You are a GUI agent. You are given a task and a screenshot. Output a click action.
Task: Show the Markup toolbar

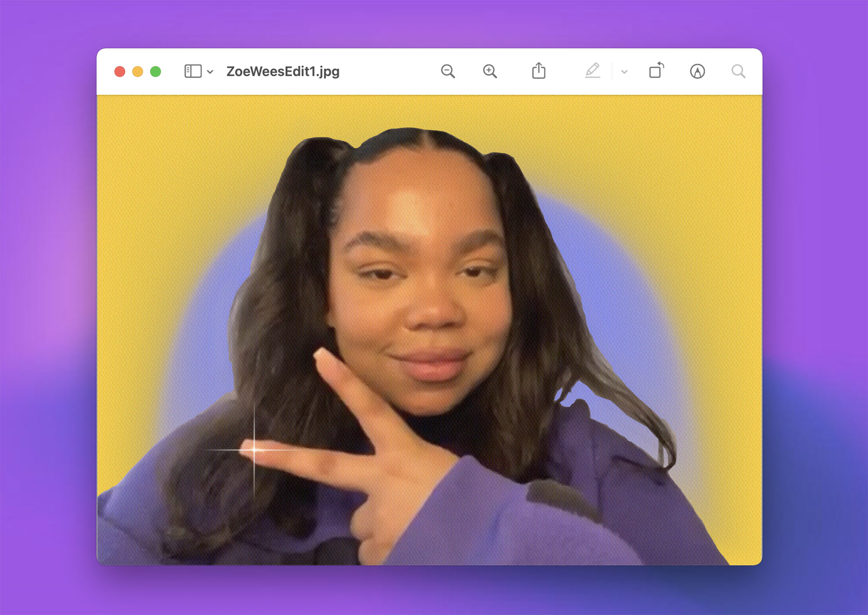(697, 71)
